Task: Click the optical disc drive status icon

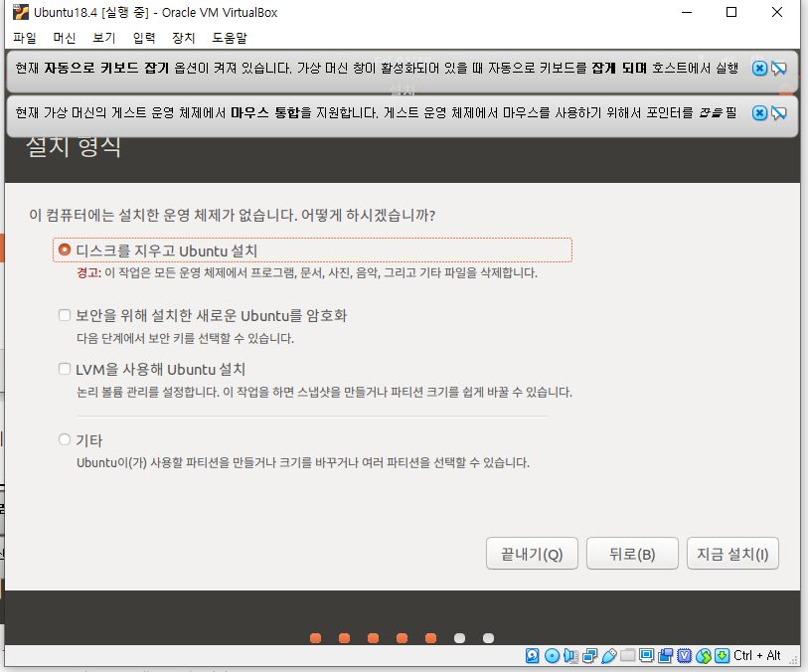Action: pyautogui.click(x=552, y=655)
